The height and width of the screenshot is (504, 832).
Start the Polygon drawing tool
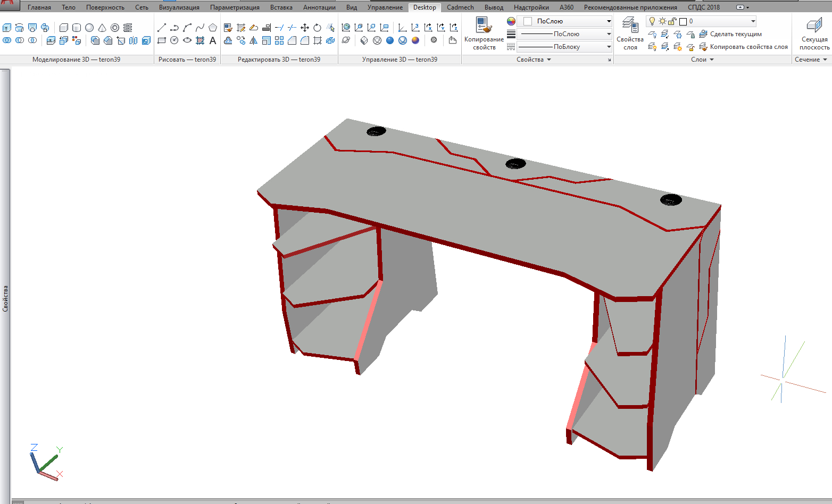click(213, 28)
